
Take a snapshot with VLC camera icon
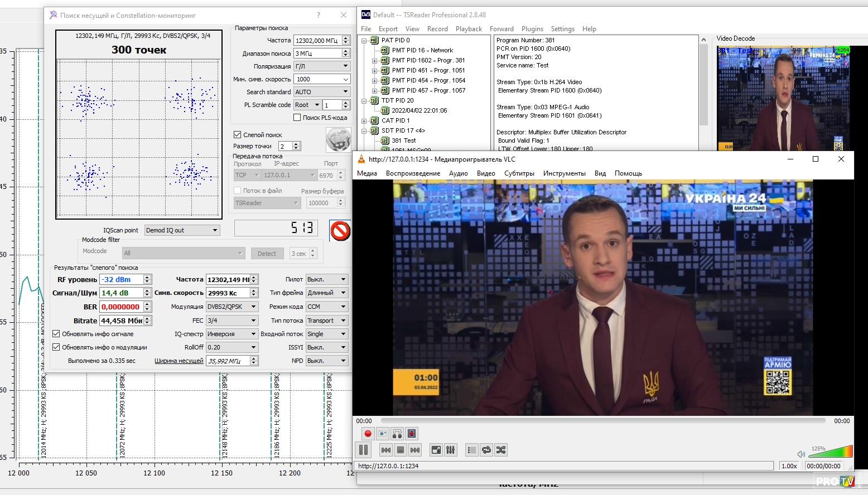click(382, 434)
